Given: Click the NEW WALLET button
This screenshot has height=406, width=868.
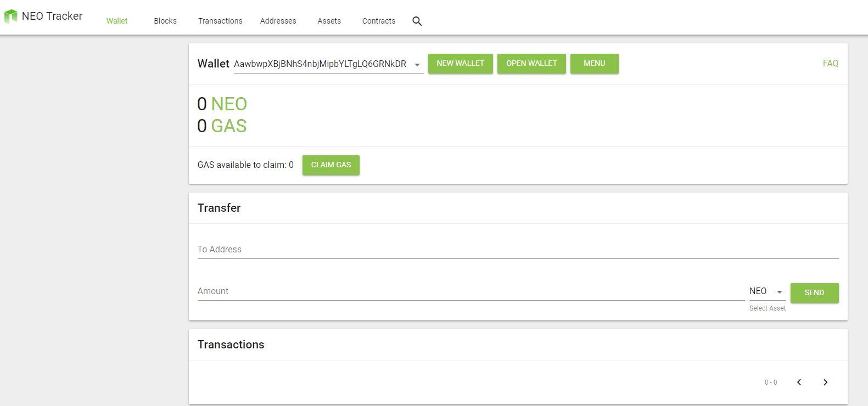Looking at the screenshot, I should pyautogui.click(x=461, y=64).
